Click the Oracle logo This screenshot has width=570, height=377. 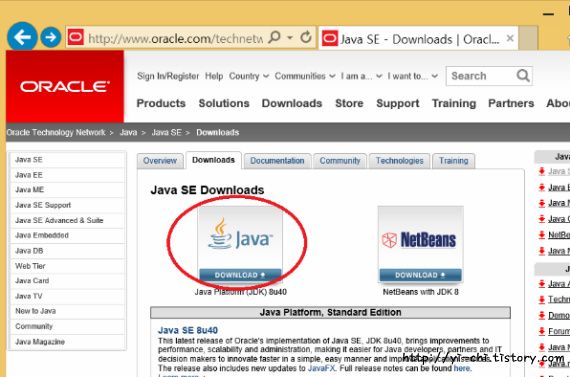tap(65, 87)
